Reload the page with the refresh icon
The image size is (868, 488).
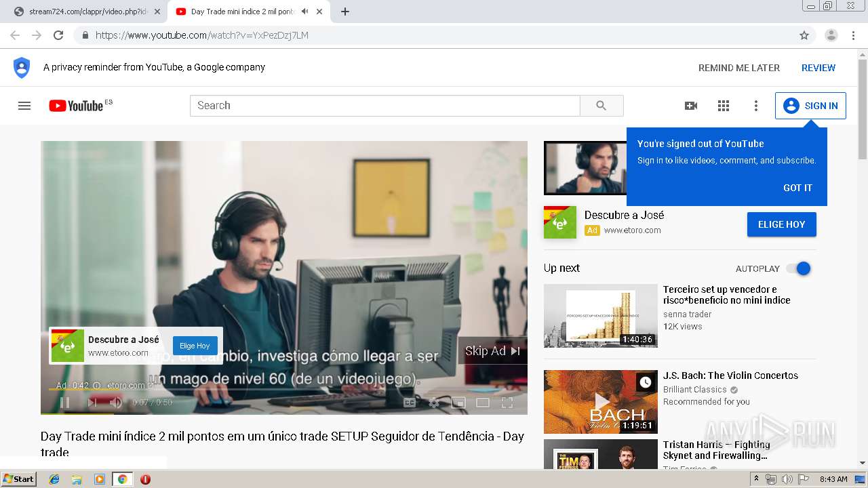(58, 35)
